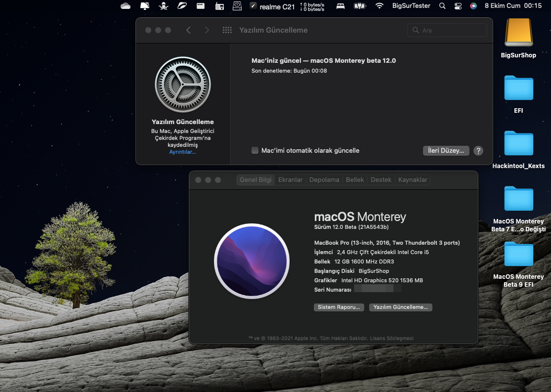Click the back arrow in Yazılım Güncelleme toolbar

188,30
